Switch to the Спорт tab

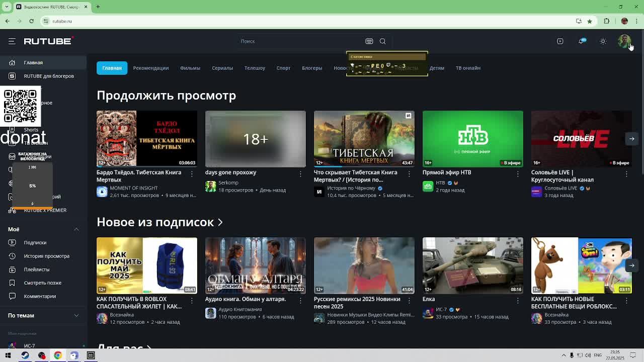pyautogui.click(x=283, y=68)
